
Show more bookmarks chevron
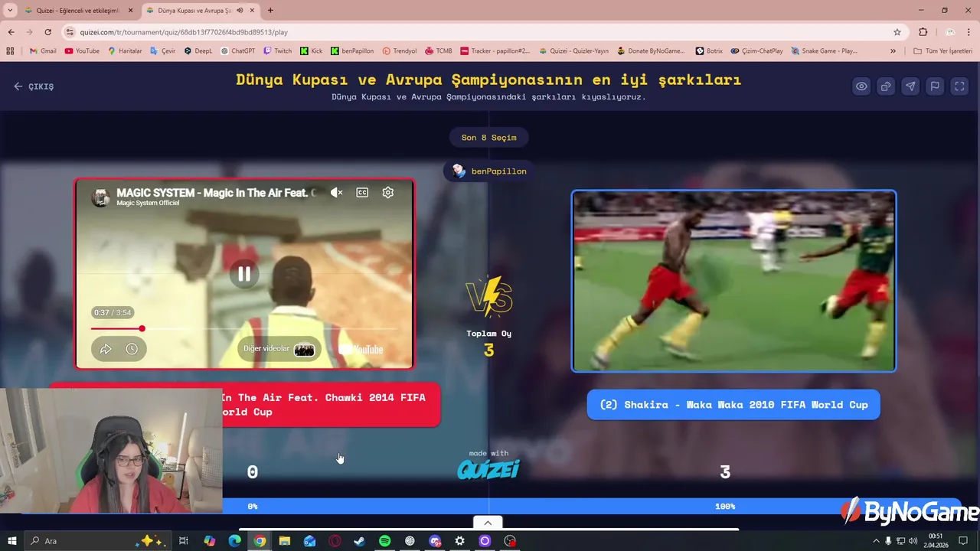coord(893,51)
